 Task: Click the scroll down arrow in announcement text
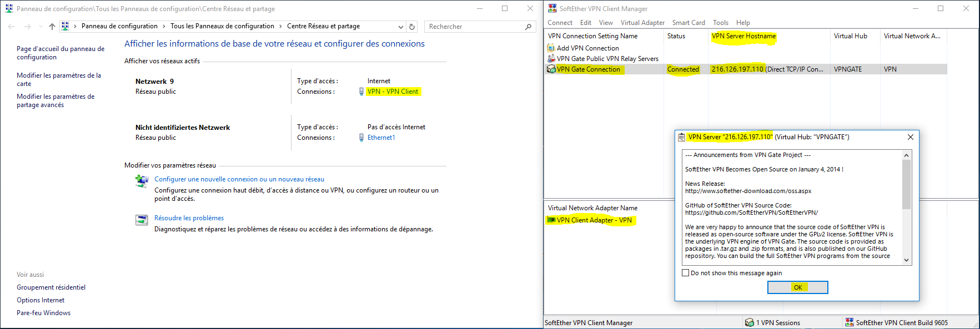(x=907, y=260)
